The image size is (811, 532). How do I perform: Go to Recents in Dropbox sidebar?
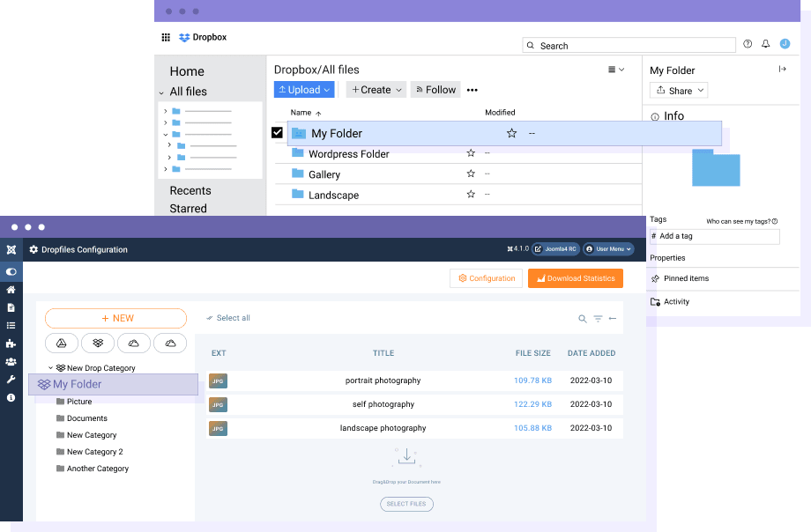tap(190, 190)
